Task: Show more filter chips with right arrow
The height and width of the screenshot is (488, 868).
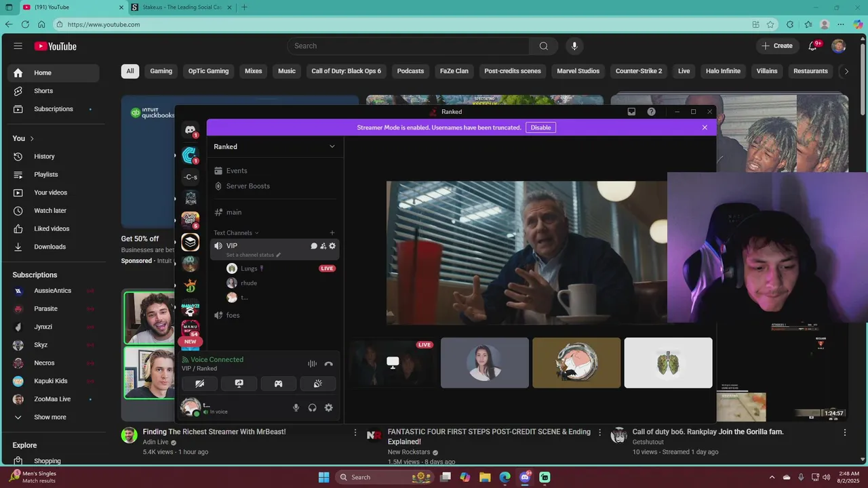Action: coord(846,71)
